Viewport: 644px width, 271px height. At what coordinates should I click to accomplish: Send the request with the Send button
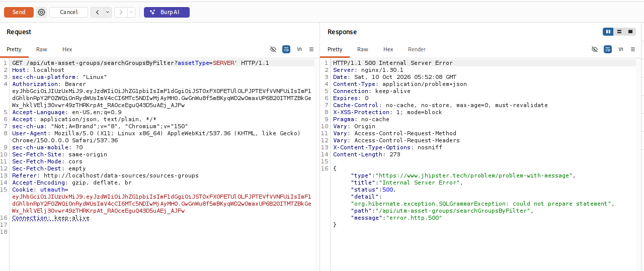(19, 12)
